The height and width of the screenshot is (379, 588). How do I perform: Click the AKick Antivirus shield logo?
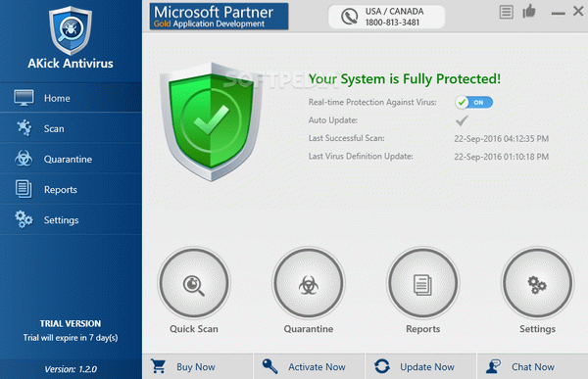71,30
